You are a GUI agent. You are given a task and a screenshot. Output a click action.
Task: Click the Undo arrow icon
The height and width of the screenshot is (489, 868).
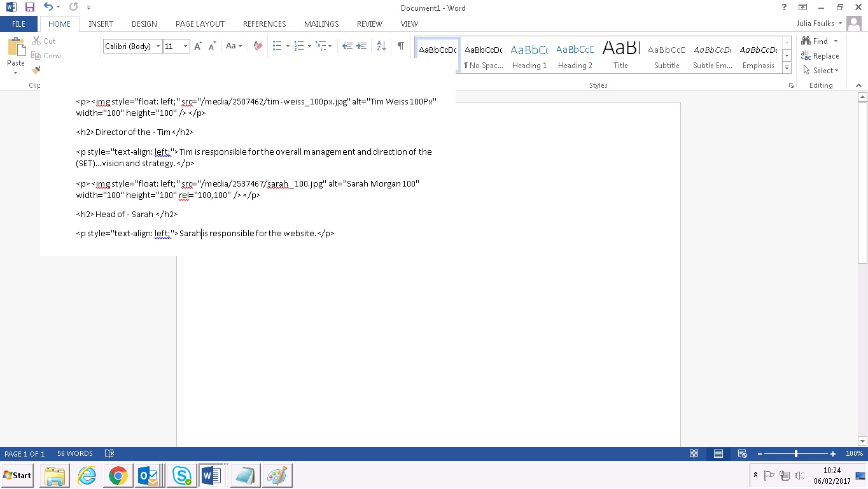coord(48,8)
